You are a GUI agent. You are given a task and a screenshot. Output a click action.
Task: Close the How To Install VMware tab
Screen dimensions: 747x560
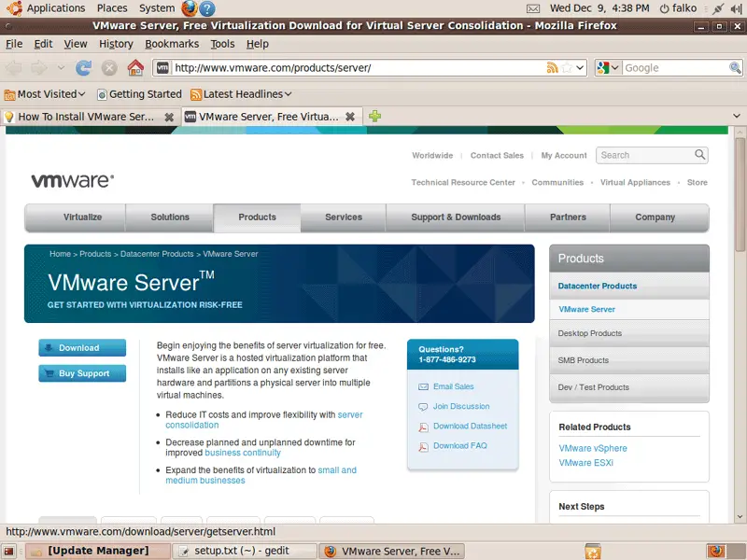[169, 117]
